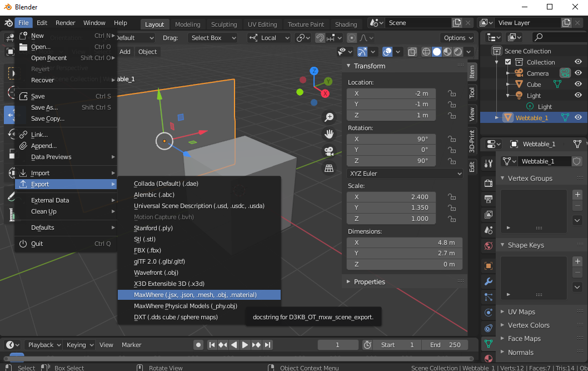588x371 pixels.
Task: Open the Modifiers wrench icon
Action: 489,281
